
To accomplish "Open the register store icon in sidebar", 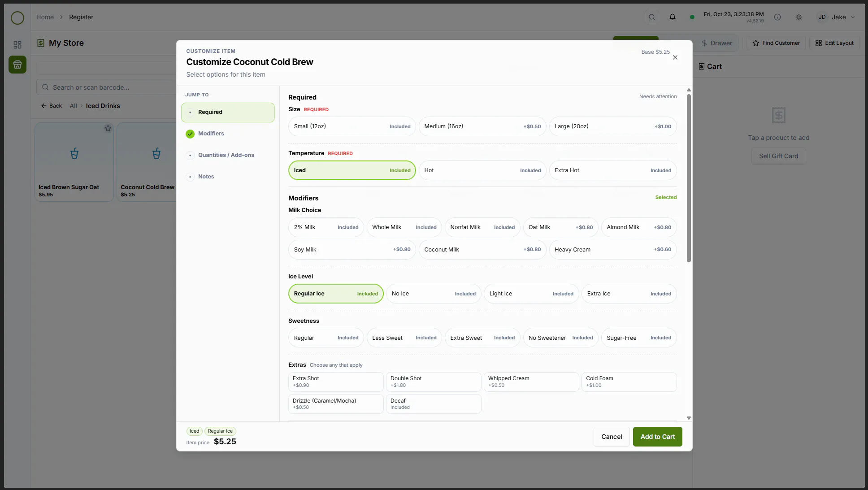I will [17, 65].
